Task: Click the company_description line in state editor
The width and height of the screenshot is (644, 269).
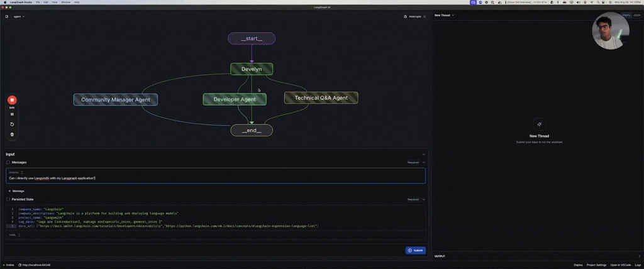Action: tap(99, 213)
